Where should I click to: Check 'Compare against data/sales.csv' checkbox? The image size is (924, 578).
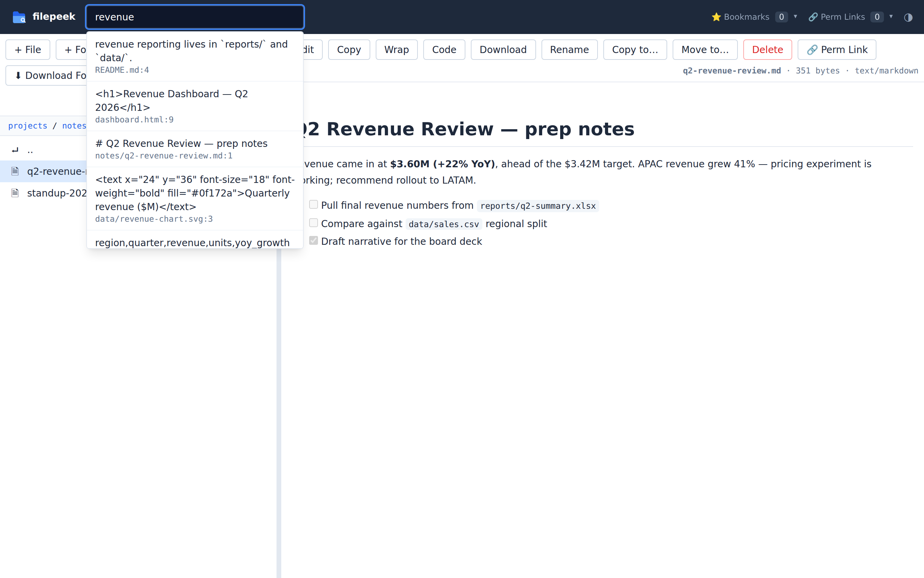(313, 223)
